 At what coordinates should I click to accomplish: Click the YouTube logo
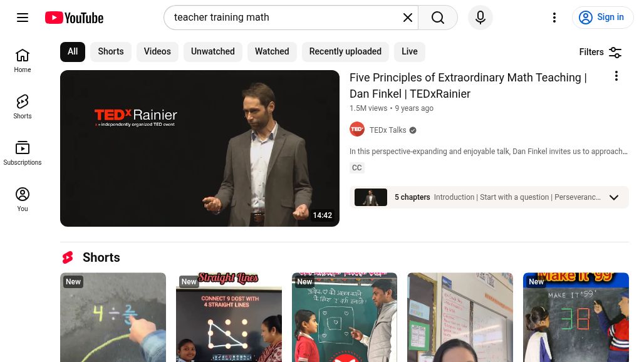(x=75, y=18)
